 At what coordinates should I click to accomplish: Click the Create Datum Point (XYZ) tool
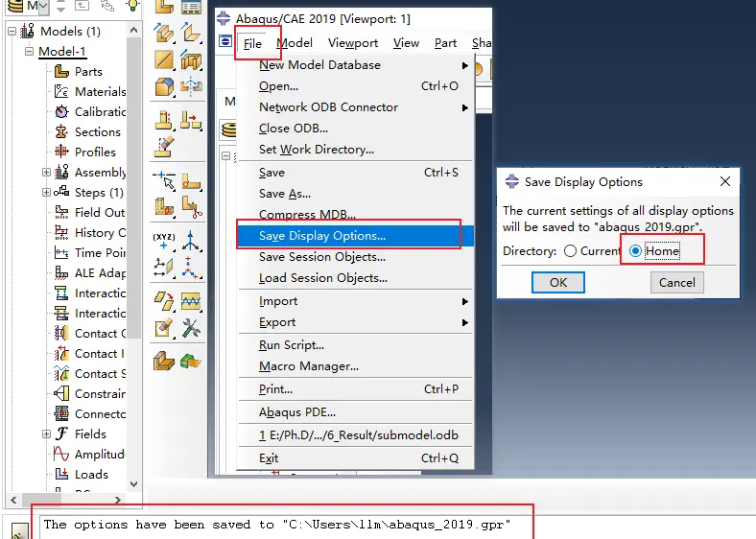click(x=164, y=237)
